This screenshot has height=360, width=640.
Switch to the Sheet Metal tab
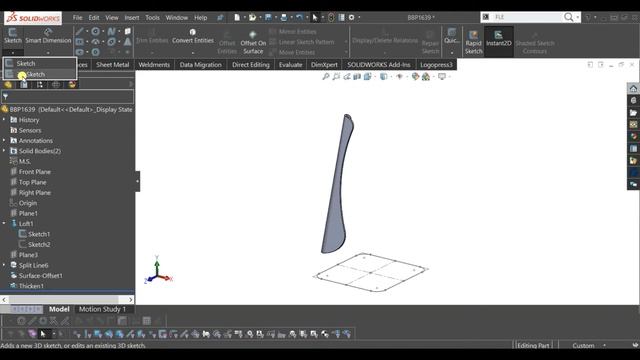pos(113,64)
